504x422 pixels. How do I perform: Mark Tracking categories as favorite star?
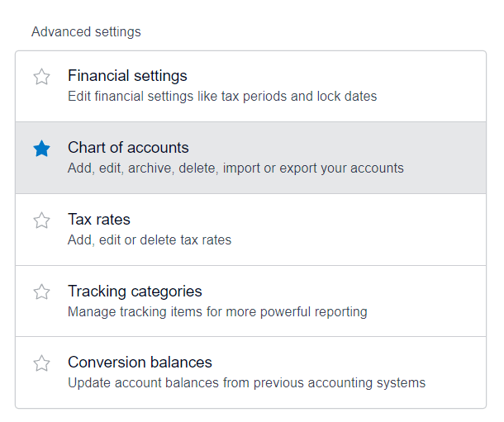tap(42, 292)
